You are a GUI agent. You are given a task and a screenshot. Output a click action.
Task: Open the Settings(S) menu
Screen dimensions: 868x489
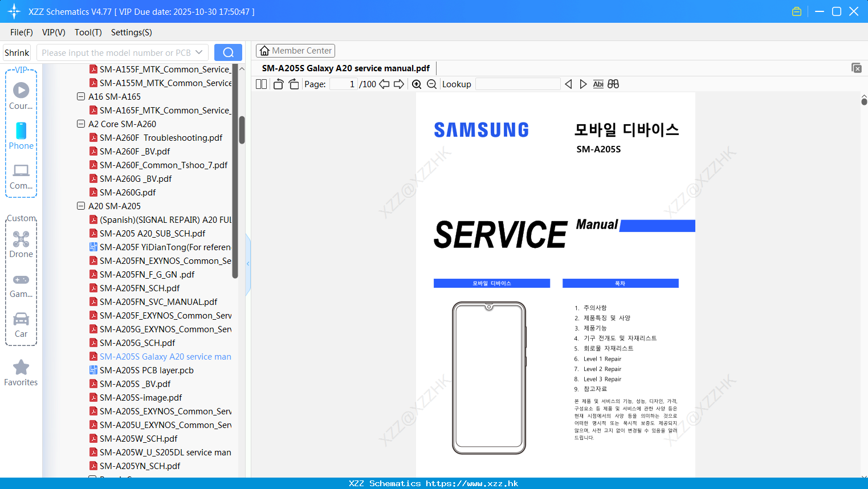(132, 32)
